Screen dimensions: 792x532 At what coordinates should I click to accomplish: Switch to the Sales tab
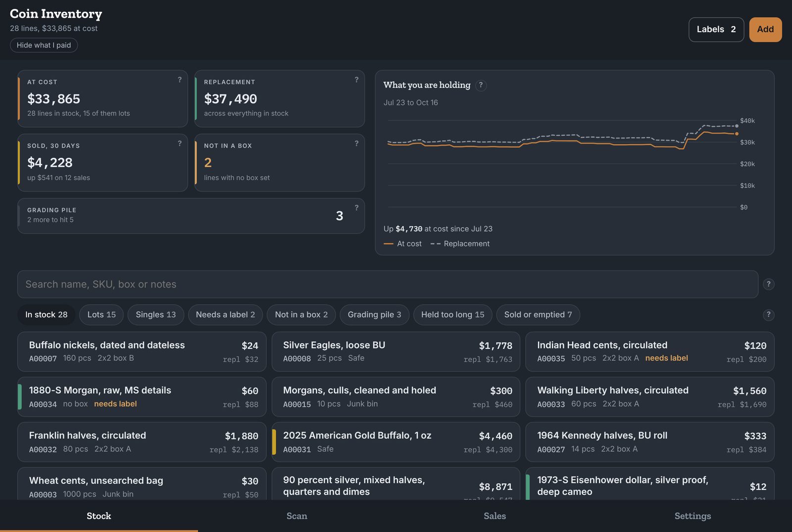pyautogui.click(x=495, y=516)
